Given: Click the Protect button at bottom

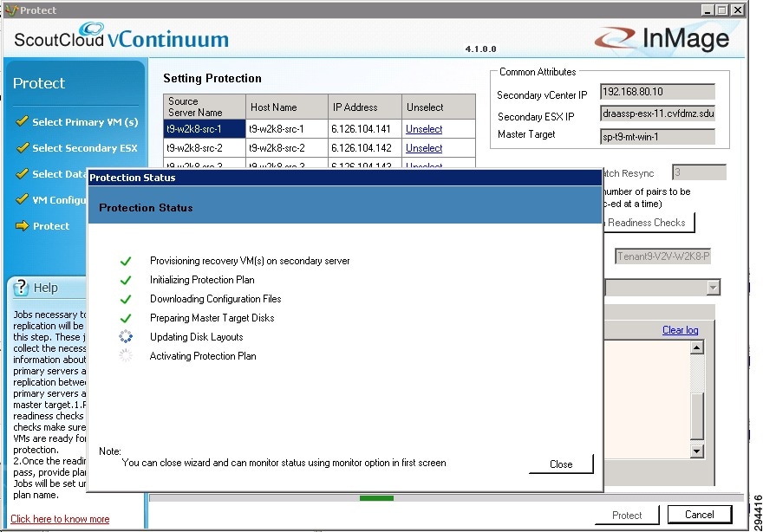Looking at the screenshot, I should click(627, 515).
